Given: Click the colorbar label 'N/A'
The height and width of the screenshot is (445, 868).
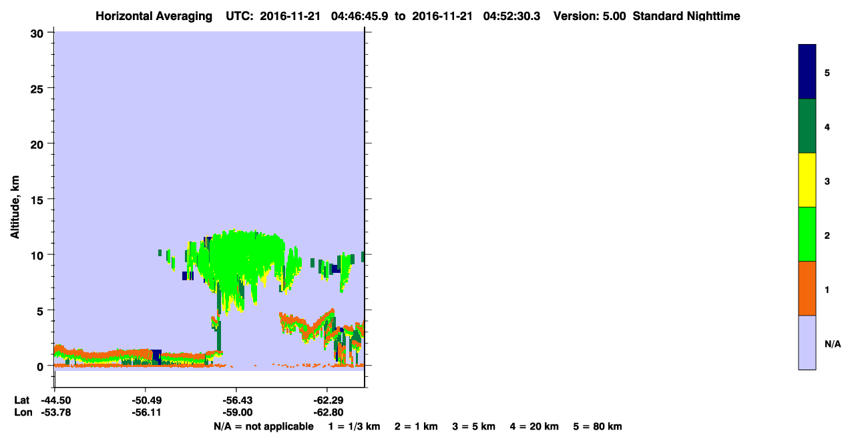Looking at the screenshot, I should click(x=833, y=344).
